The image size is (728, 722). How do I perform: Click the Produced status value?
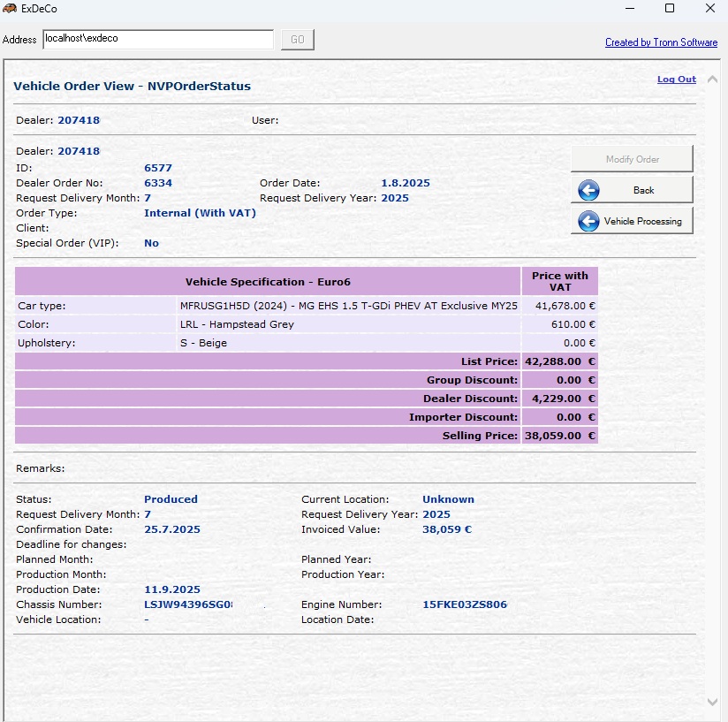click(x=171, y=499)
